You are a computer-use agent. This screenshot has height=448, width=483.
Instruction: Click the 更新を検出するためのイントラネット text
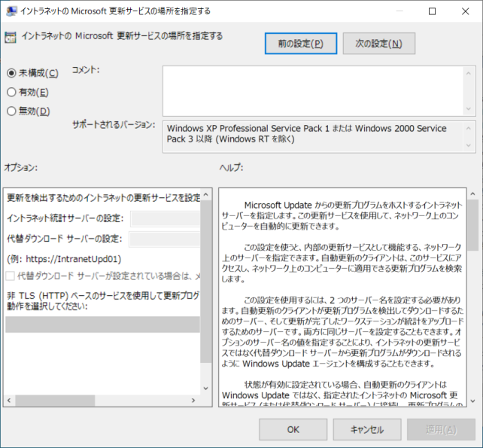[x=104, y=197]
